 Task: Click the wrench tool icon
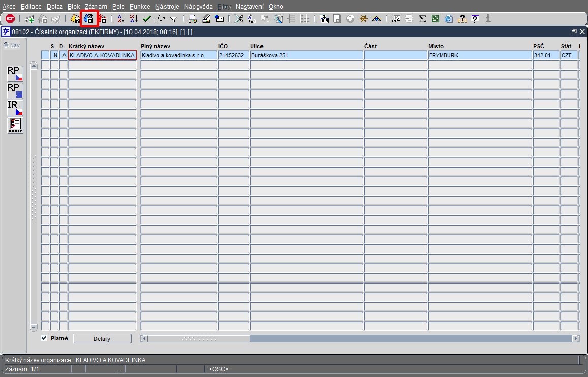click(x=160, y=19)
